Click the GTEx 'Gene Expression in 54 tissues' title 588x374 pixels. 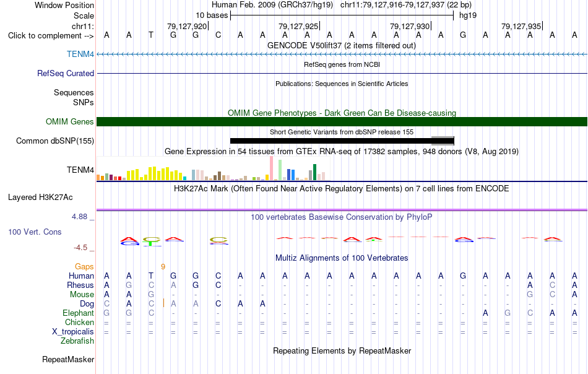coord(342,151)
